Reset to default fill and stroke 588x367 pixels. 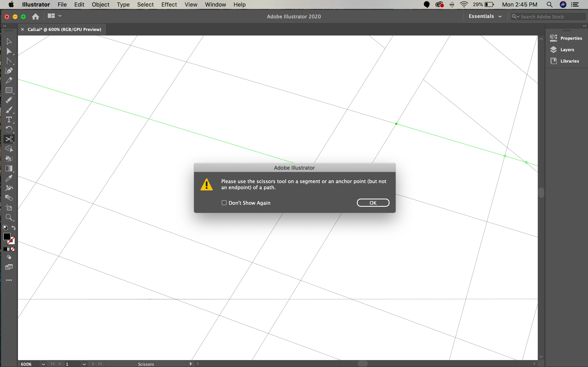click(x=5, y=228)
